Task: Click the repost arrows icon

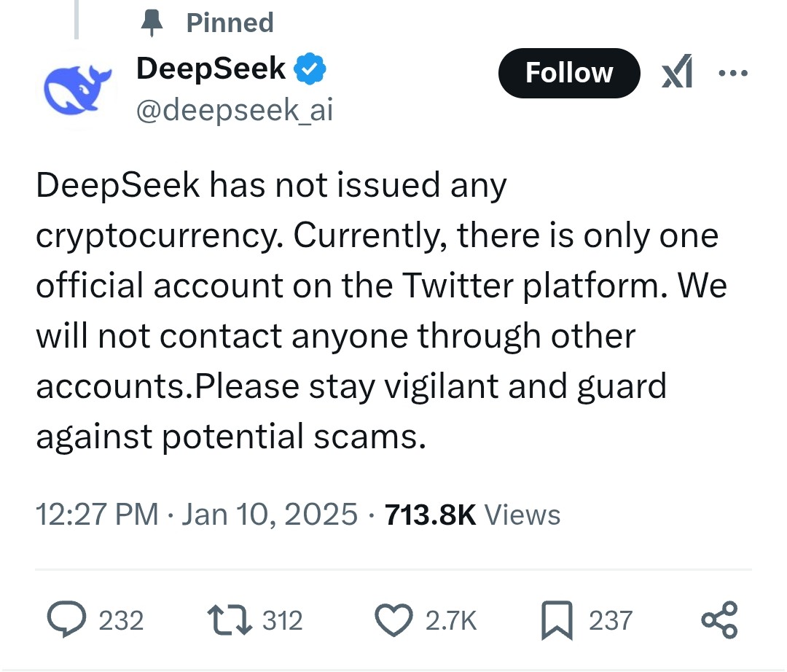Action: pyautogui.click(x=230, y=620)
